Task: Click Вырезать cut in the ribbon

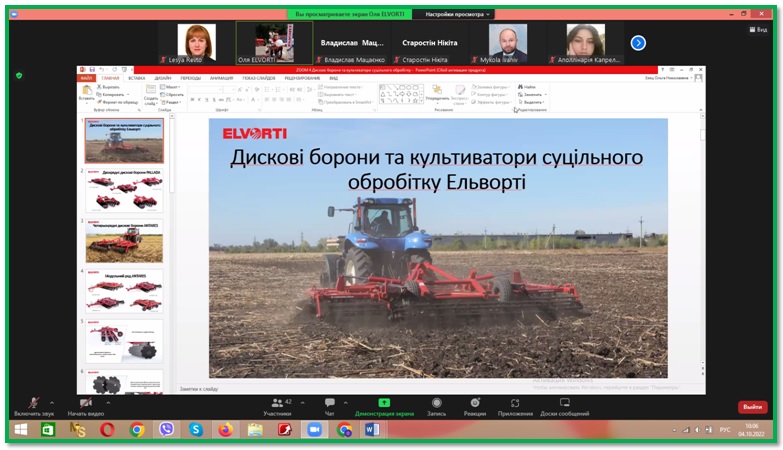Action: pos(108,87)
